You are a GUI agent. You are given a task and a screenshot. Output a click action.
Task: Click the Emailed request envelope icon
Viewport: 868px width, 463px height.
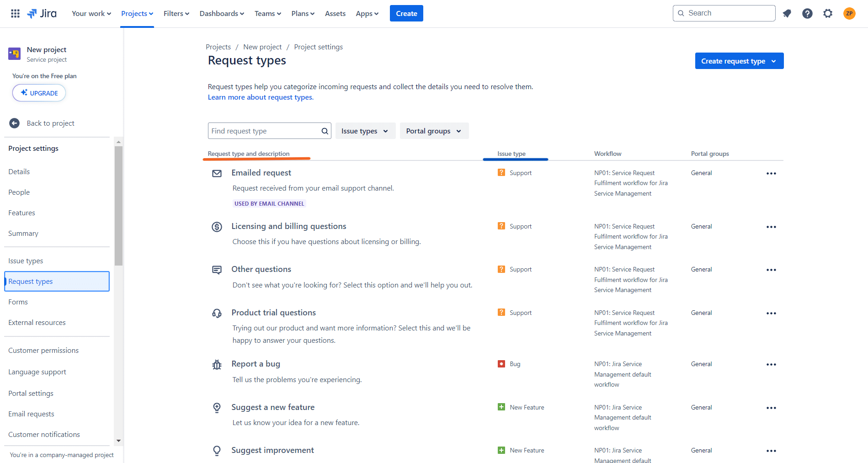click(217, 173)
